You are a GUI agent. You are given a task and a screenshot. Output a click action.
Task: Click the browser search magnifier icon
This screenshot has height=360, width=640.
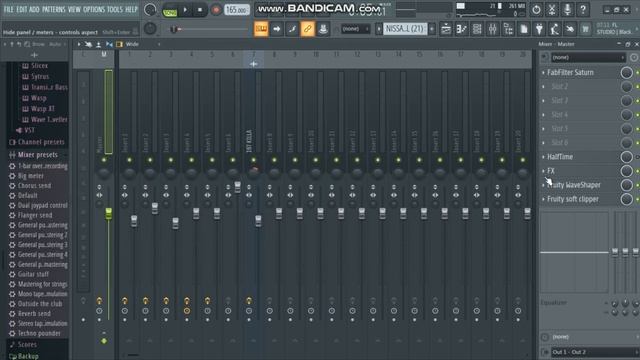(x=27, y=44)
